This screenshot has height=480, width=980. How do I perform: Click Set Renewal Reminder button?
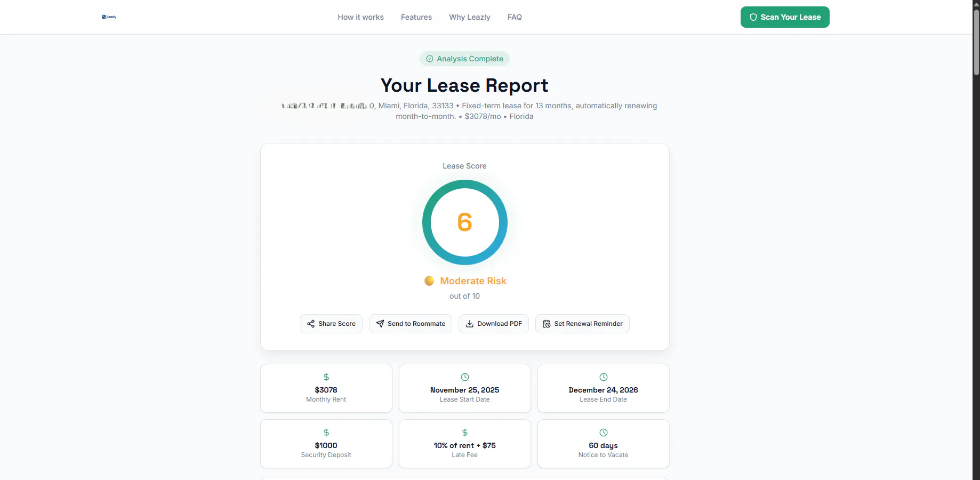pyautogui.click(x=582, y=324)
